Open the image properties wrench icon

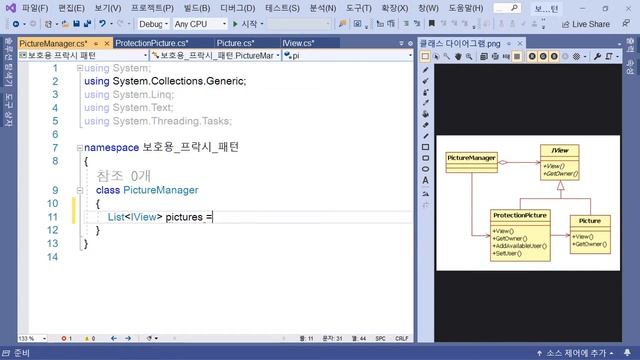pos(597,56)
